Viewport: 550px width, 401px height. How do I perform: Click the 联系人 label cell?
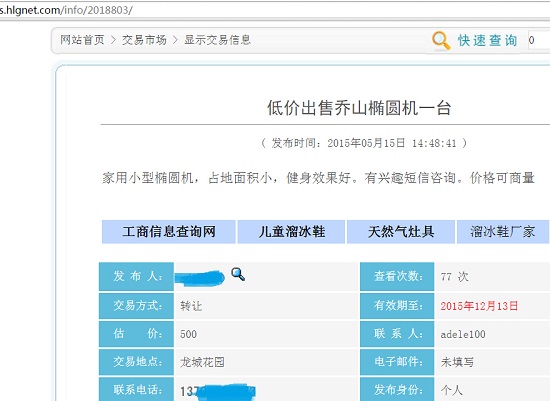pyautogui.click(x=397, y=334)
